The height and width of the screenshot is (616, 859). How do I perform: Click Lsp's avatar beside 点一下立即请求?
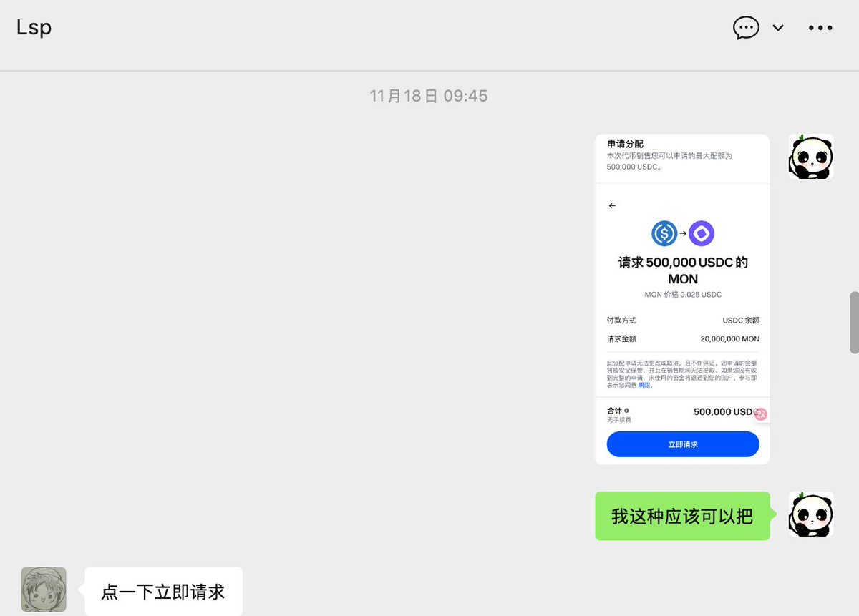(x=43, y=591)
